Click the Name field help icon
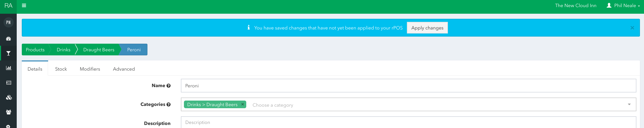The image size is (644, 128). (x=168, y=86)
